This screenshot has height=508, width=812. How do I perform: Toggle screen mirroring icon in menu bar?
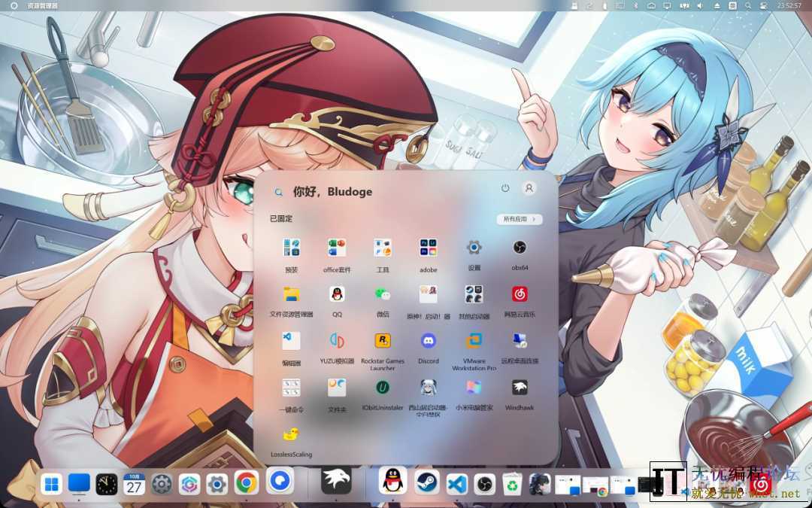[667, 6]
